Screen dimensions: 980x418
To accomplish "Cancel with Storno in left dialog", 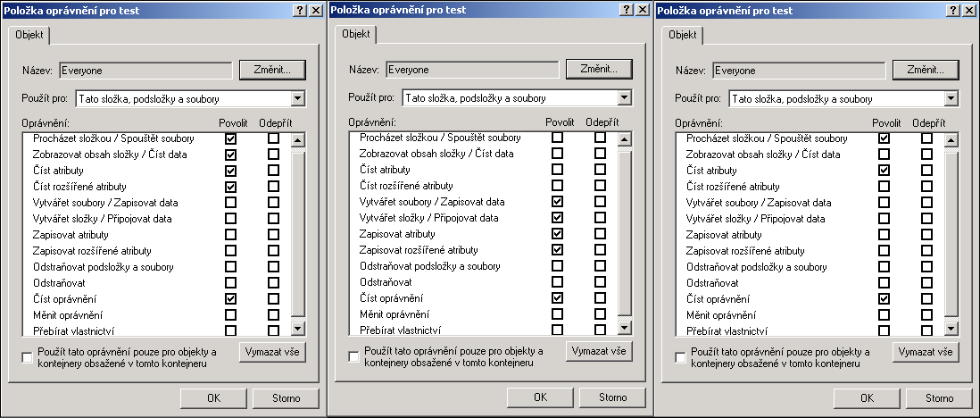I will (x=287, y=398).
